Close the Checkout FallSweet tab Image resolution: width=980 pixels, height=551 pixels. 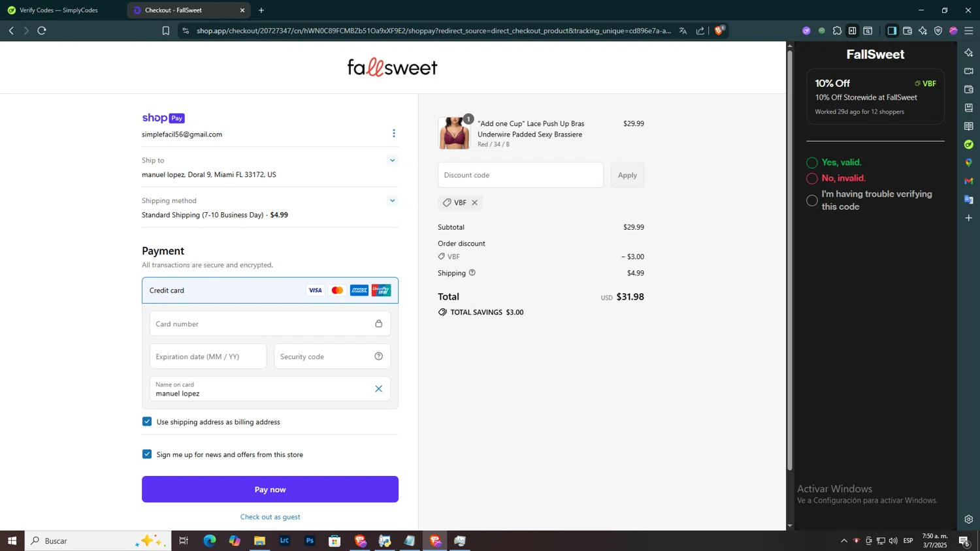[x=242, y=10]
